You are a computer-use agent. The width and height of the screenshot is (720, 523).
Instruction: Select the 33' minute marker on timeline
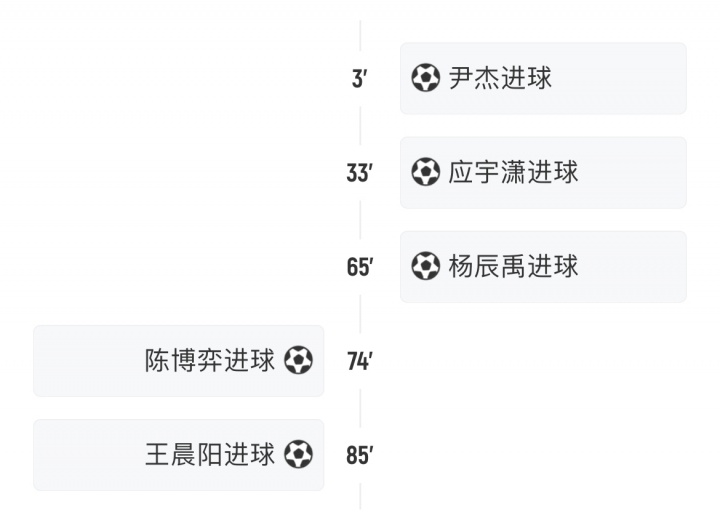pyautogui.click(x=360, y=173)
